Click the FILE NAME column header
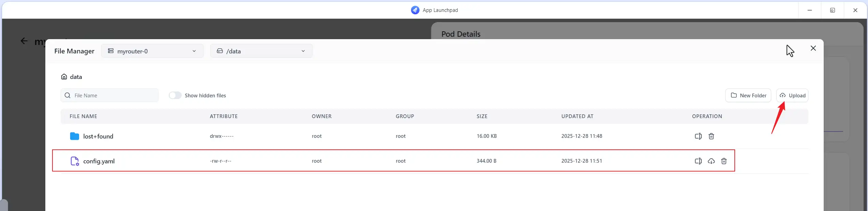 [x=83, y=116]
